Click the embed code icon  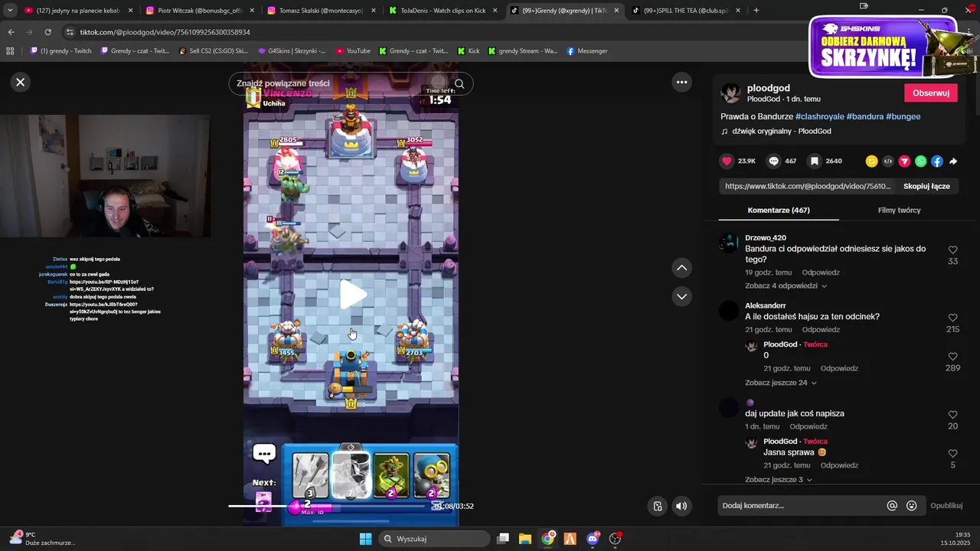(888, 161)
